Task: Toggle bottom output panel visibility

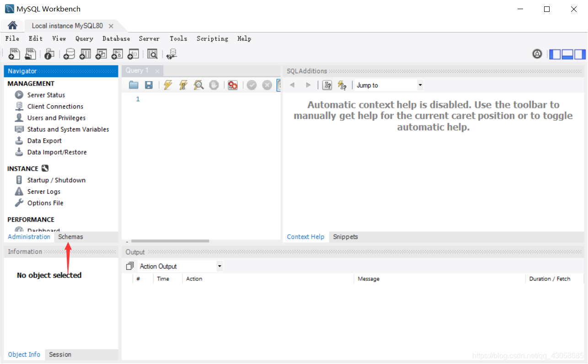Action: coord(567,54)
